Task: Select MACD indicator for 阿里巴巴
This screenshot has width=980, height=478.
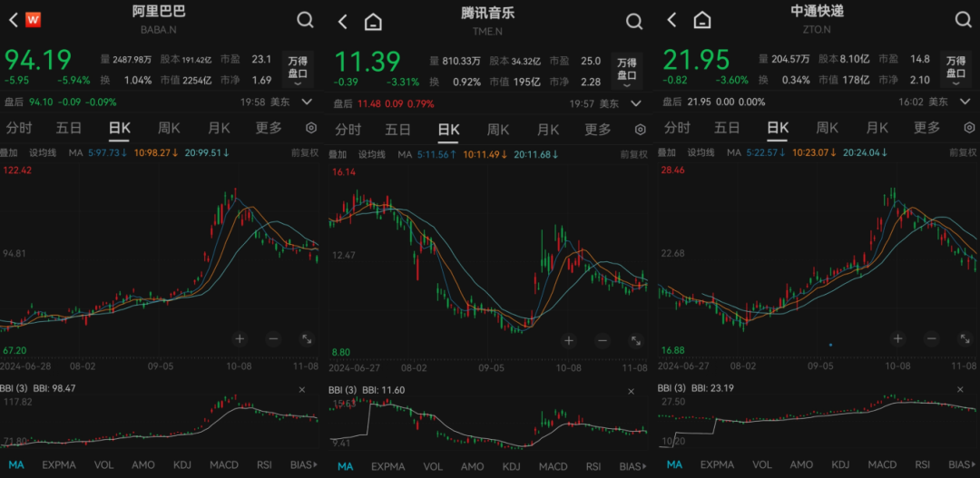Action: click(x=224, y=465)
